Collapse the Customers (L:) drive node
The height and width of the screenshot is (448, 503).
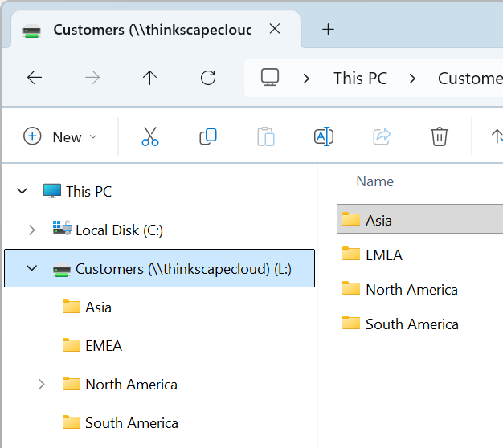[32, 269]
